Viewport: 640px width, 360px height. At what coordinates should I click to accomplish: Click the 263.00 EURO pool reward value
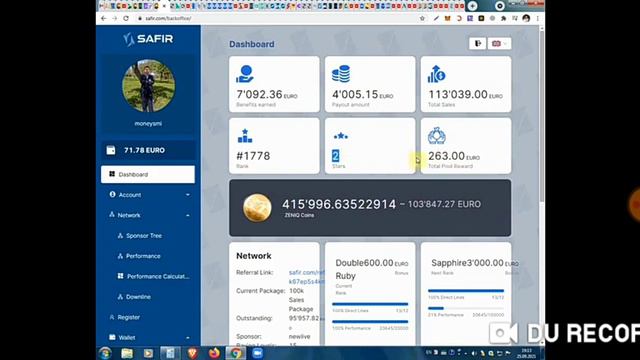click(454, 156)
